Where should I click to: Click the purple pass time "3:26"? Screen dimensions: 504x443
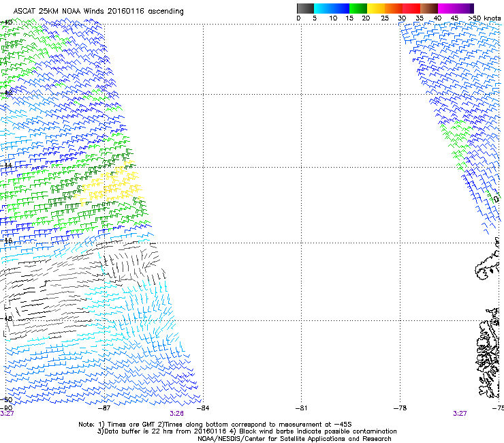click(177, 414)
